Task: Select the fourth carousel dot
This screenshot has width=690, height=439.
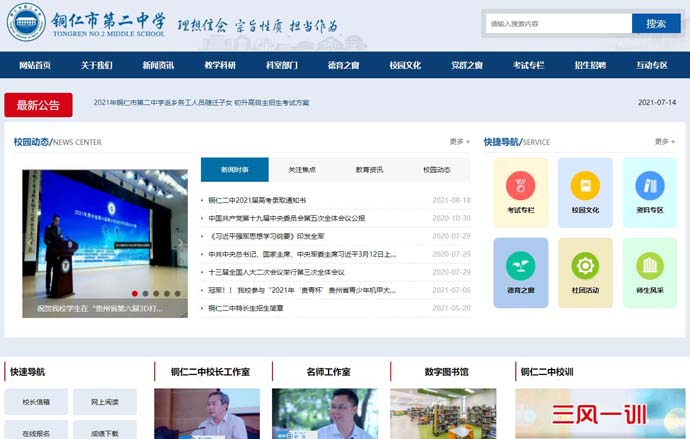Action: [167, 293]
